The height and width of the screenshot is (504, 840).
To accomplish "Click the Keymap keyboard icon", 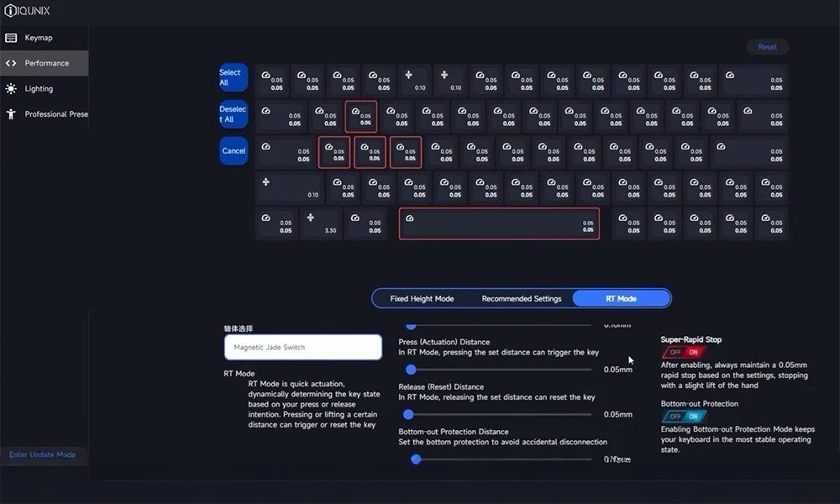I will [11, 38].
